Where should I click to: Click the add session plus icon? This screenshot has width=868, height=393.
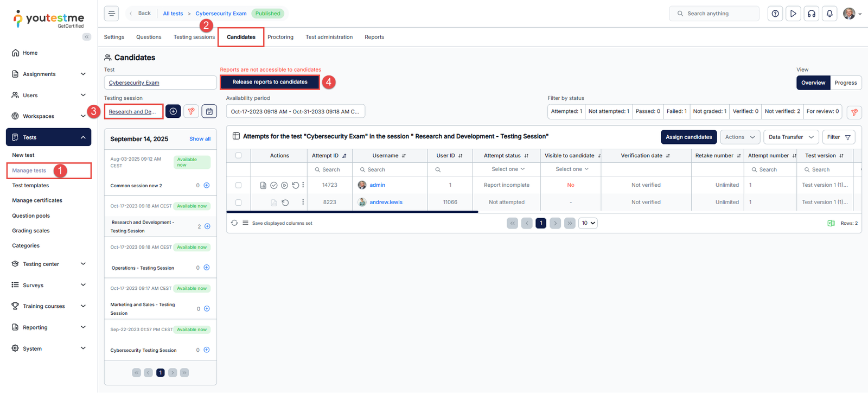point(173,111)
